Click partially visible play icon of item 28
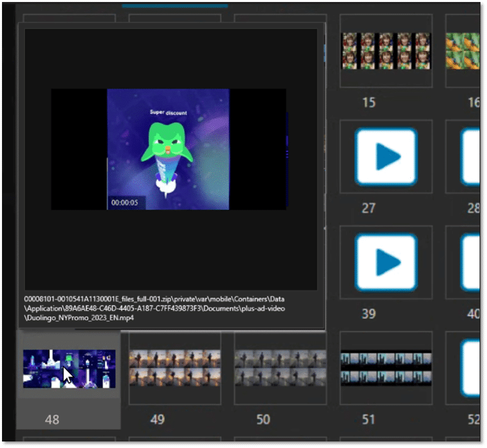 [x=470, y=157]
